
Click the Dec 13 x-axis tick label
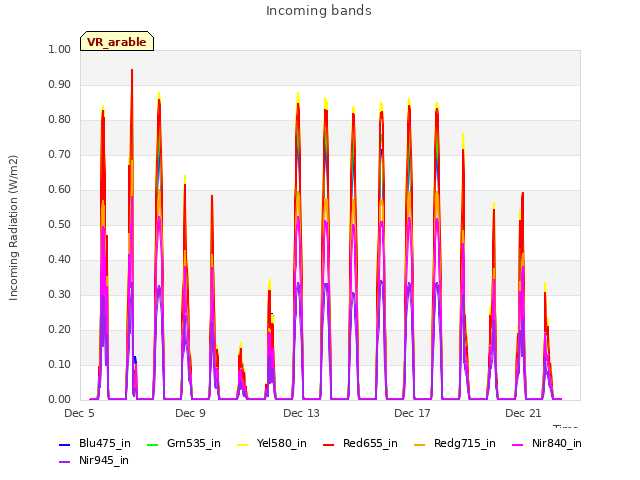click(x=301, y=413)
